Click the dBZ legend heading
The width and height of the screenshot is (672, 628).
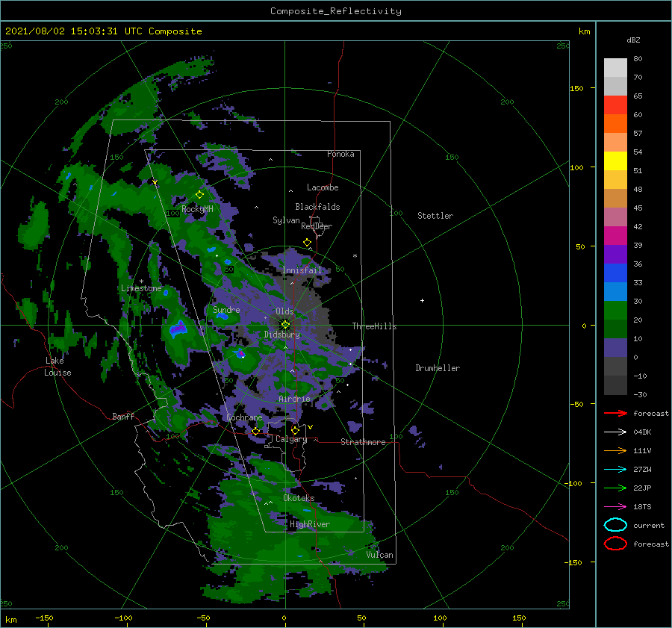coord(633,40)
